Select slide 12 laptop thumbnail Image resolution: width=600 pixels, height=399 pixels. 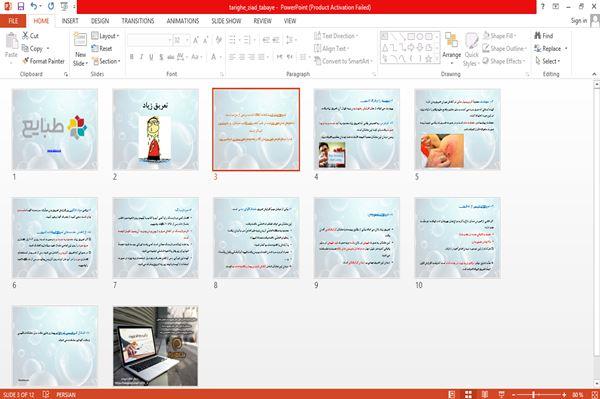point(155,346)
